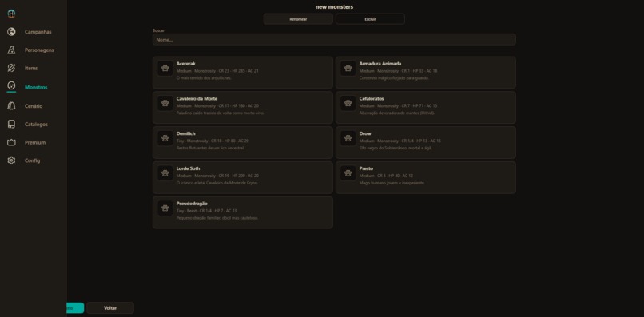Open the Cavaleiro da Morte title
Image resolution: width=644 pixels, height=317 pixels.
[x=197, y=98]
